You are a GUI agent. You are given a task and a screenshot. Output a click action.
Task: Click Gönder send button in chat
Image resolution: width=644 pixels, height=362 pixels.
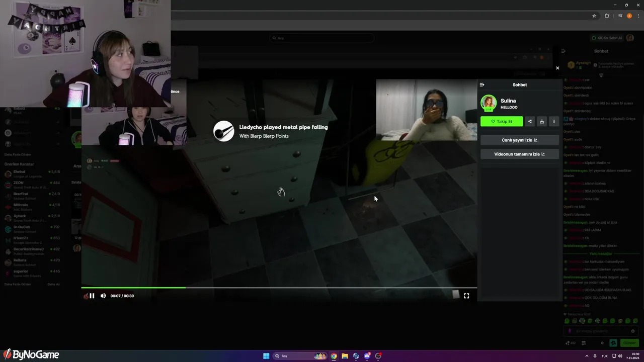coord(629,343)
